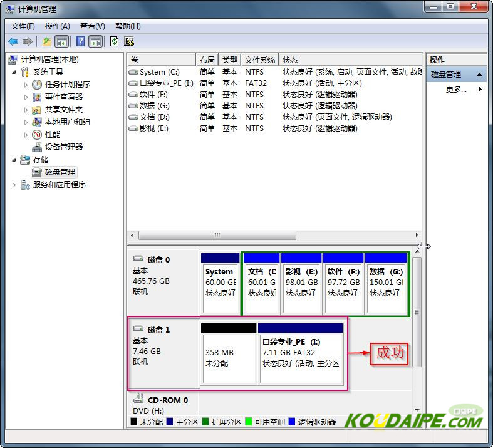Open the disk settings toolbar icon

[x=129, y=41]
